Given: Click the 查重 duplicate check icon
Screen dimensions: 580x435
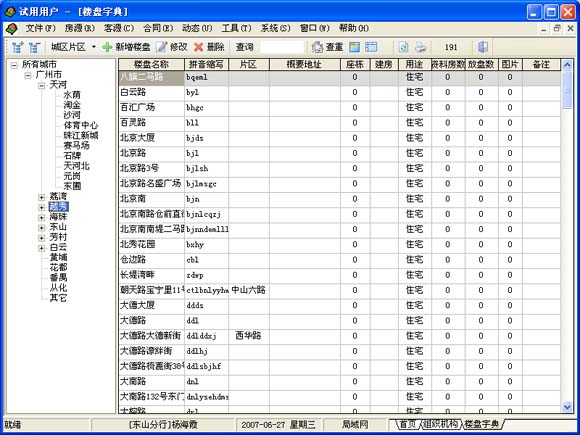Looking at the screenshot, I should point(317,47).
